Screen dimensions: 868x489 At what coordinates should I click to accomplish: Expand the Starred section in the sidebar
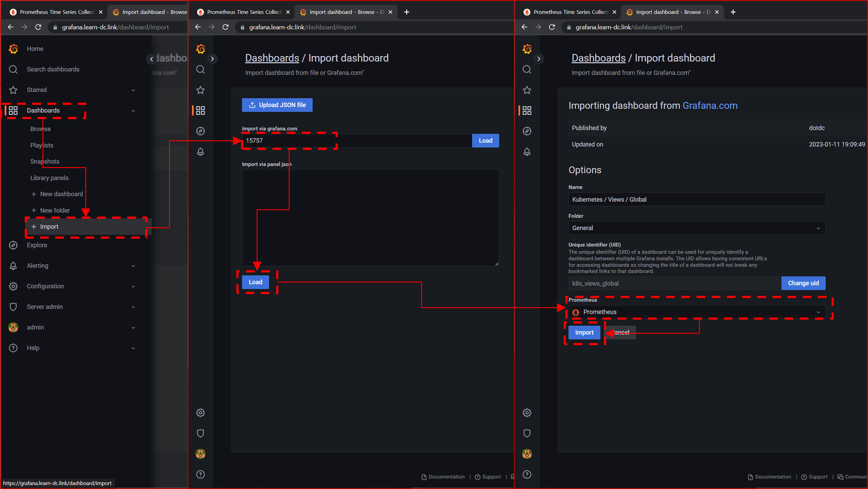133,90
